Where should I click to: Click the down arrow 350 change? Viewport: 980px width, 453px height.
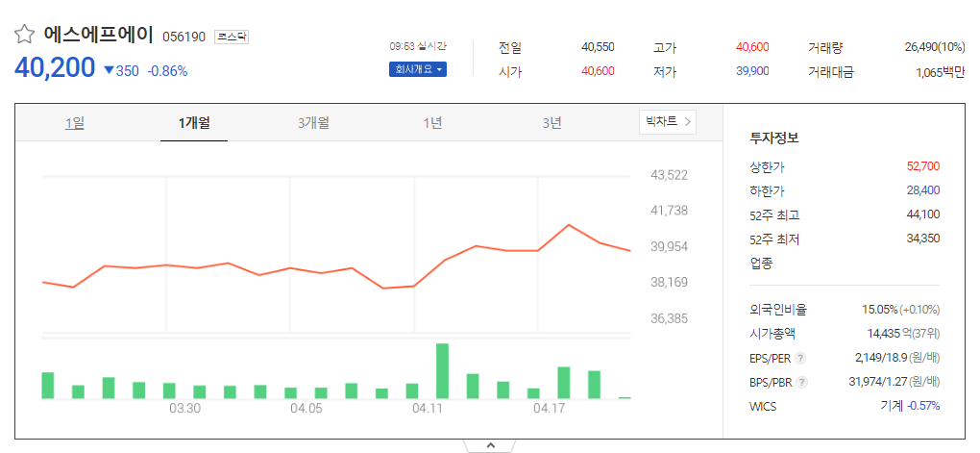tap(121, 71)
